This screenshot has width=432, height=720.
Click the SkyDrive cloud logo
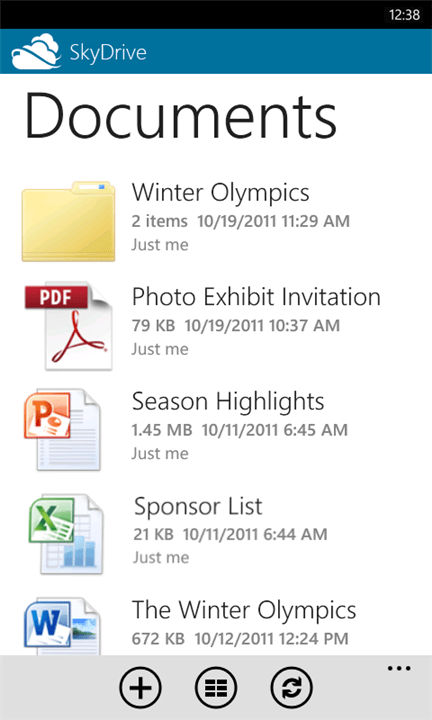[36, 51]
